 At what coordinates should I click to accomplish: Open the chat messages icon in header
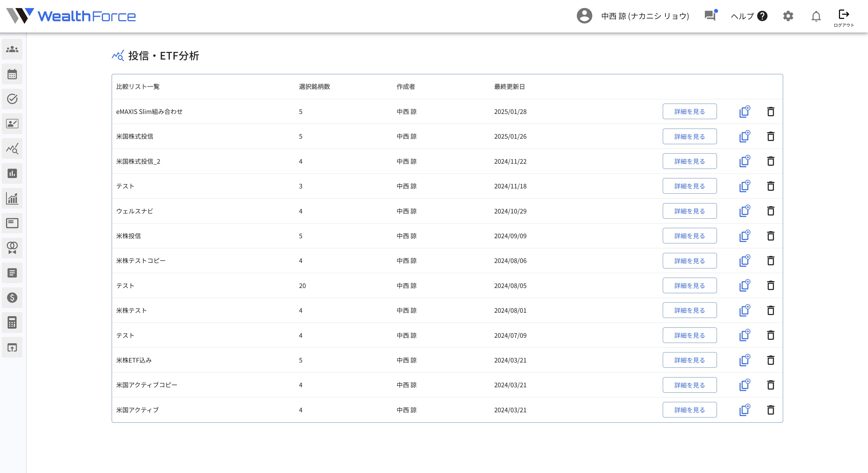(710, 16)
